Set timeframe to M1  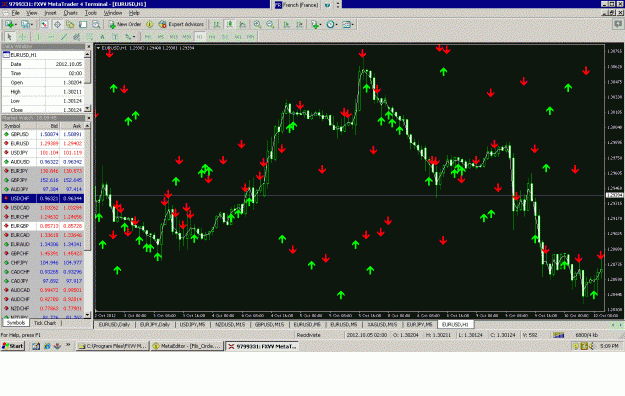148,37
